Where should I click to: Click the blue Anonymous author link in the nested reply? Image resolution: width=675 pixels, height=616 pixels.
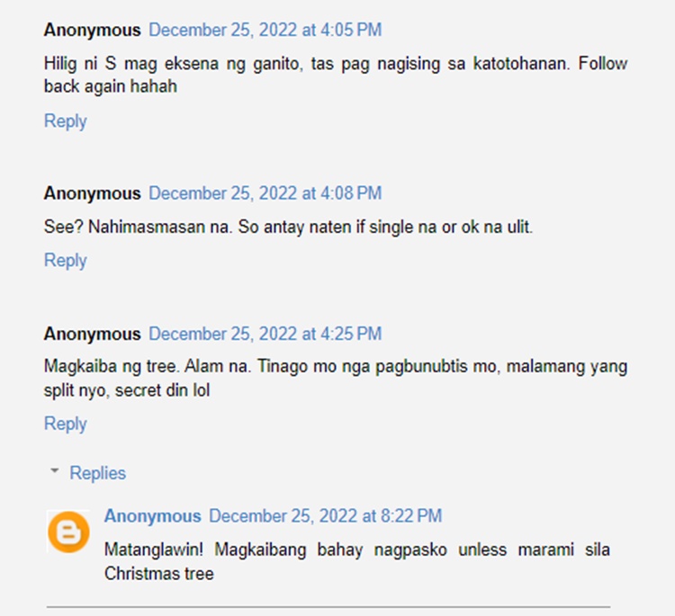coord(153,516)
